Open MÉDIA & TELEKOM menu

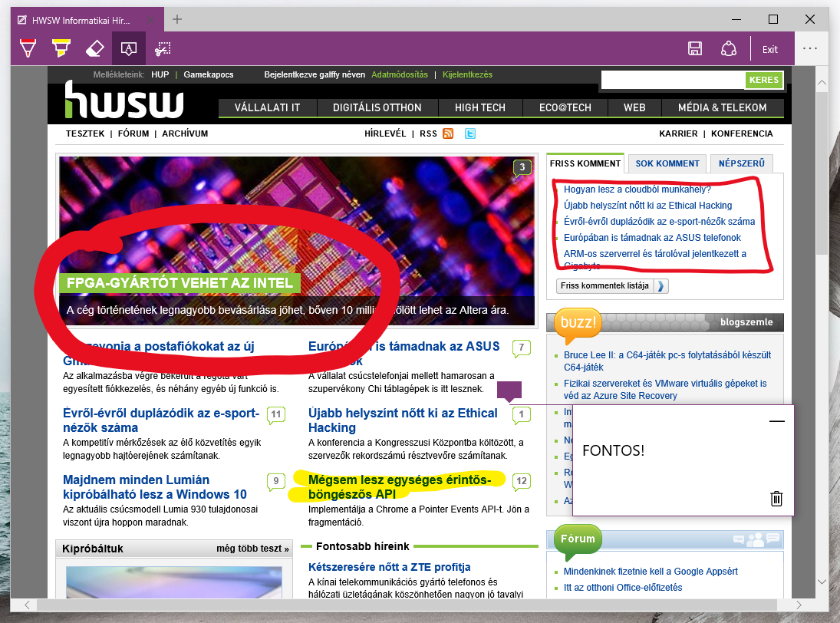click(722, 107)
